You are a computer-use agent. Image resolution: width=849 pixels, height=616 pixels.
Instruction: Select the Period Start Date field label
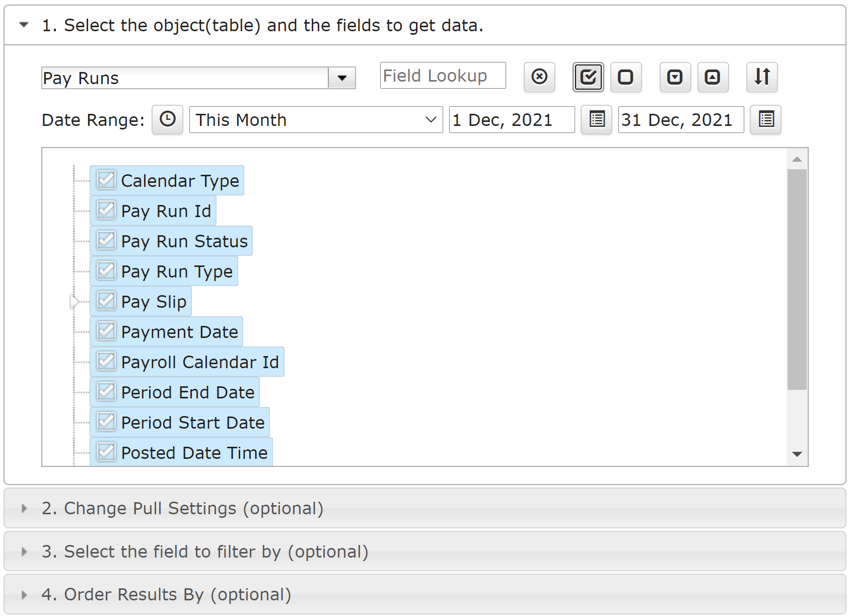[x=193, y=423]
